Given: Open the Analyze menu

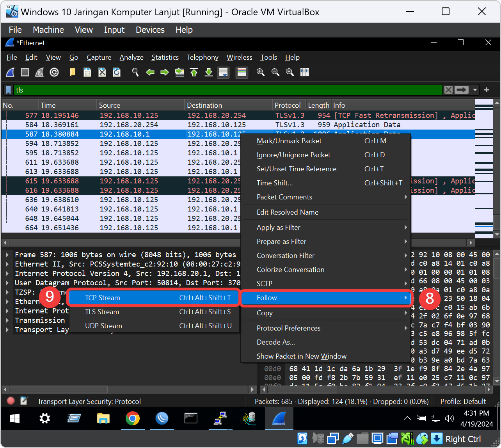Looking at the screenshot, I should 131,57.
